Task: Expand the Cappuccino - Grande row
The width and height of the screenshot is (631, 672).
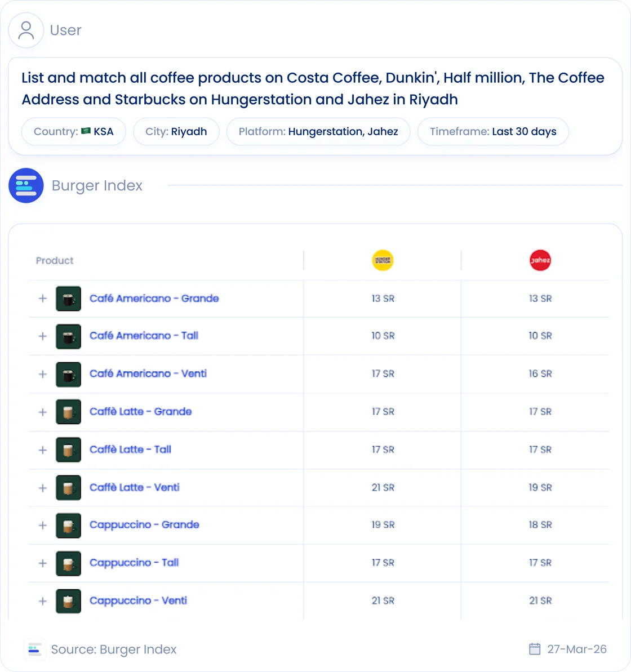Action: pyautogui.click(x=42, y=525)
